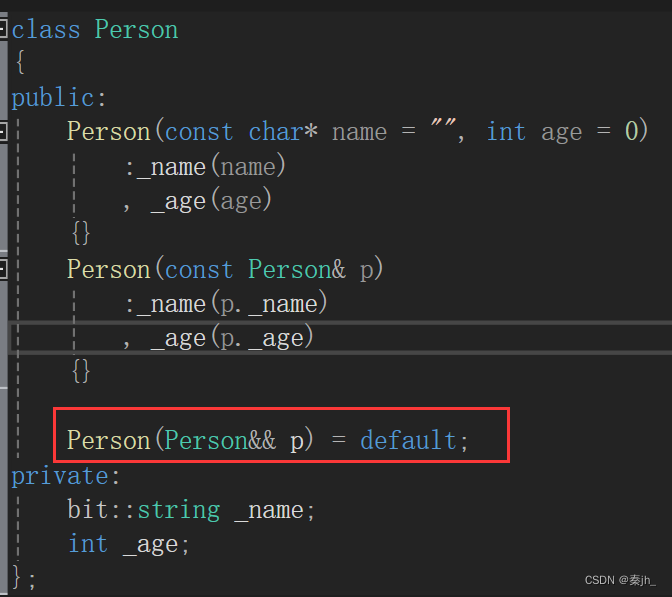Click 'Person&&' parameter type in red box
The width and height of the screenshot is (672, 597).
point(220,440)
